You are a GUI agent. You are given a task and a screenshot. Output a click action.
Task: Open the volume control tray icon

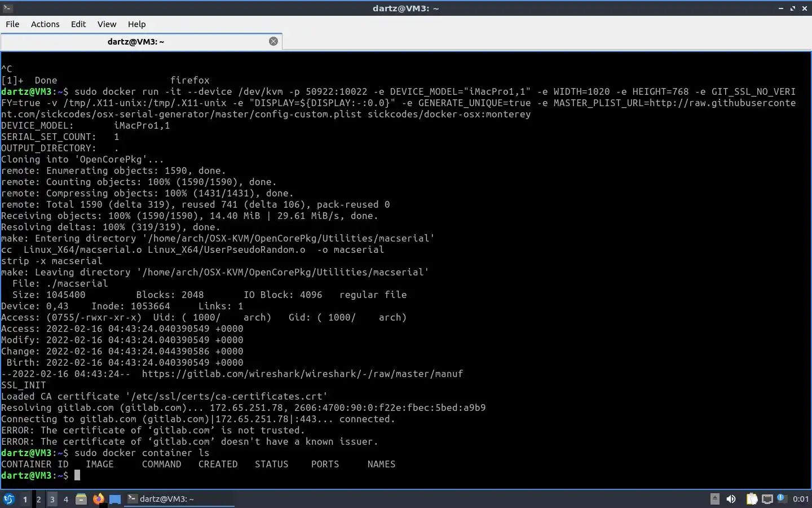pos(731,499)
